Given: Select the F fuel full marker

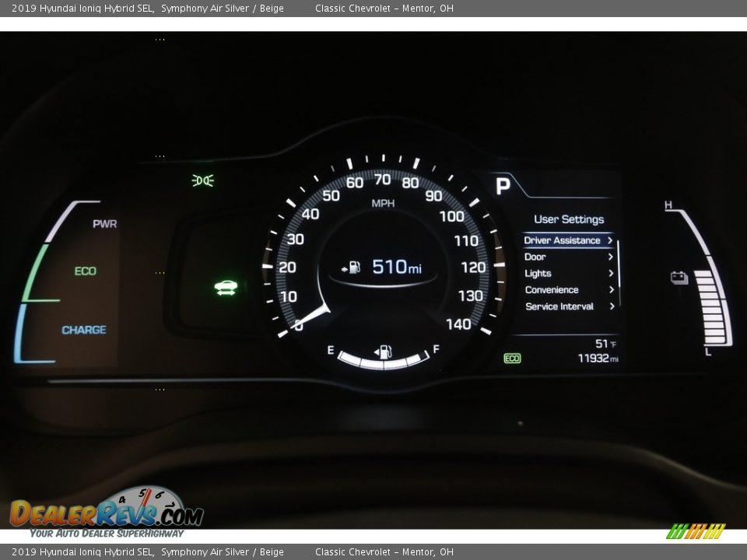Looking at the screenshot, I should click(x=436, y=349).
